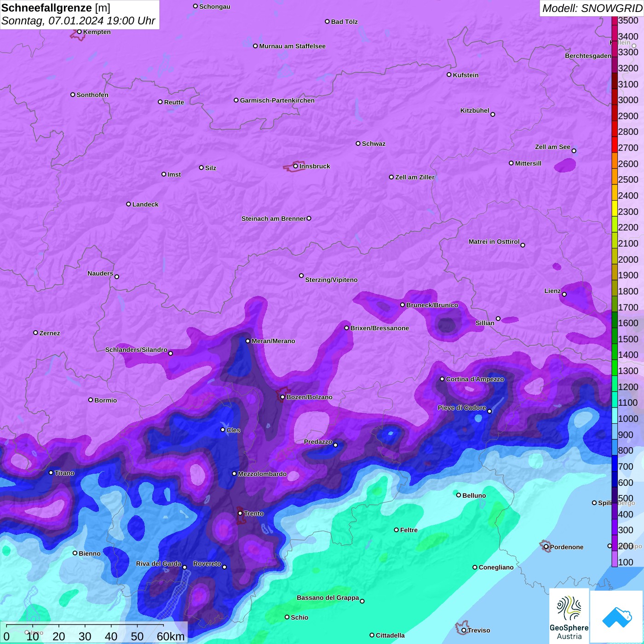This screenshot has height=644, width=644.
Task: Click the Pordenone city marker
Action: click(546, 547)
